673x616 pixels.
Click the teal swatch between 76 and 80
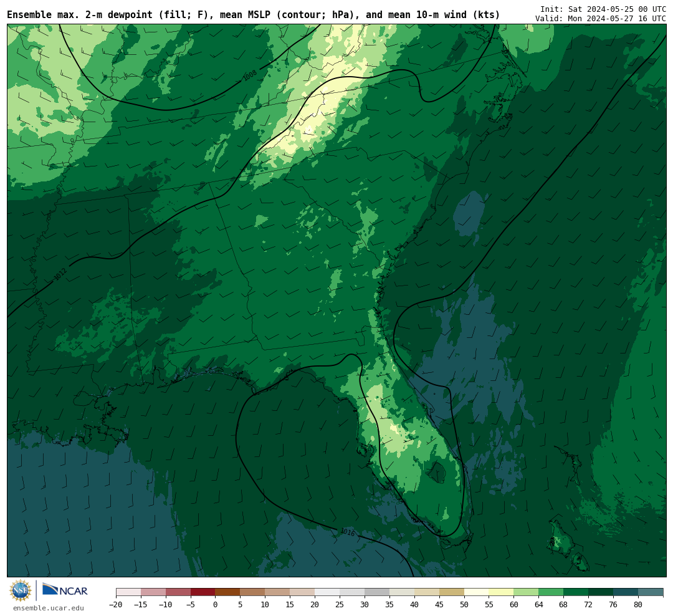626,592
